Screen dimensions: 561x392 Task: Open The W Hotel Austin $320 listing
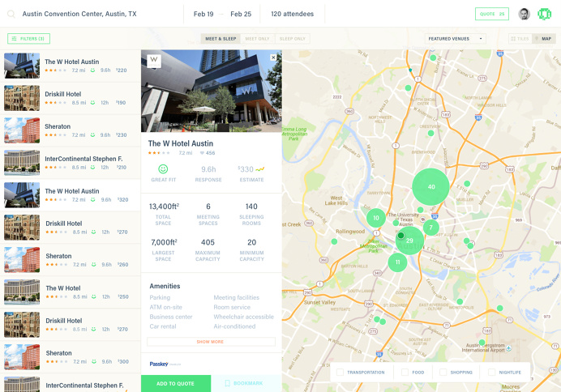pos(71,195)
